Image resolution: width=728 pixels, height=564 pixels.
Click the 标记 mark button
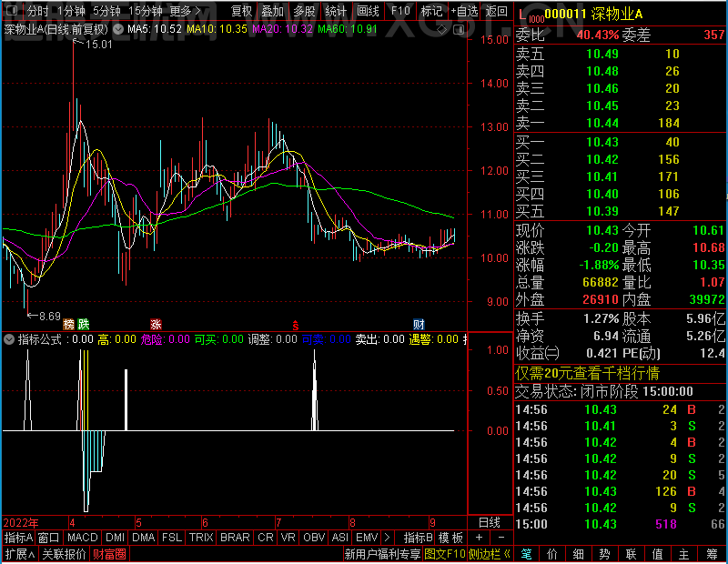coord(431,10)
